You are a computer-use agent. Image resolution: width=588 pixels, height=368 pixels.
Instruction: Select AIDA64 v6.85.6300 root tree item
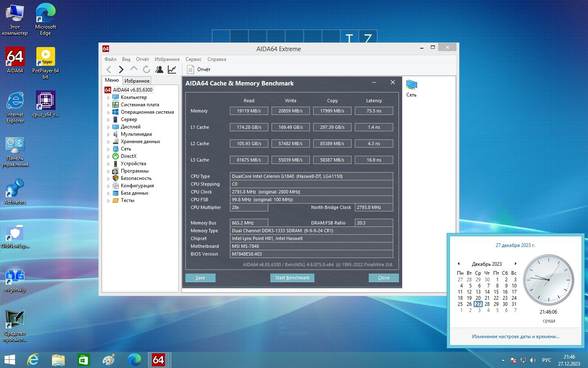tap(129, 90)
